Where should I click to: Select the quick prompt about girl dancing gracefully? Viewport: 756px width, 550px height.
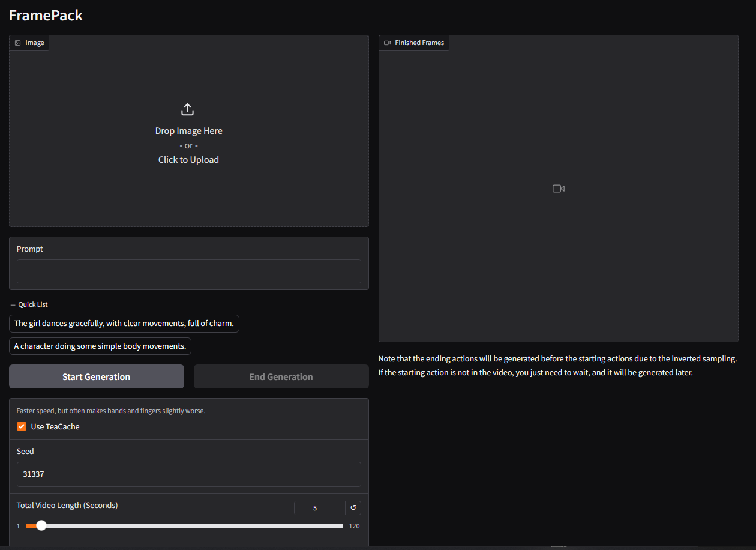click(124, 324)
